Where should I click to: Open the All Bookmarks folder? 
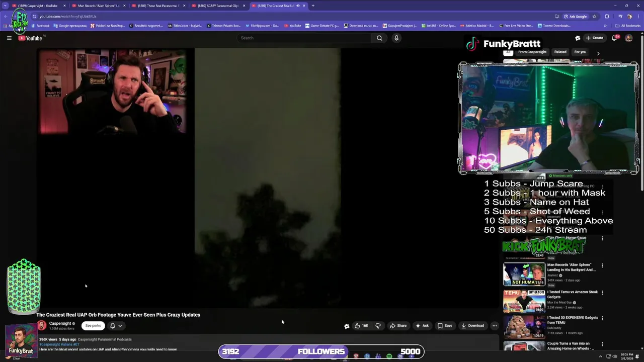point(628,26)
